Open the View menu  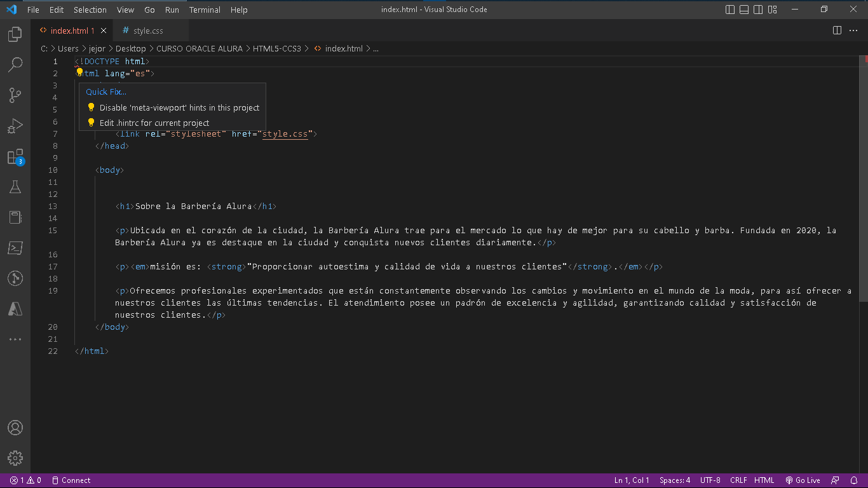point(126,10)
